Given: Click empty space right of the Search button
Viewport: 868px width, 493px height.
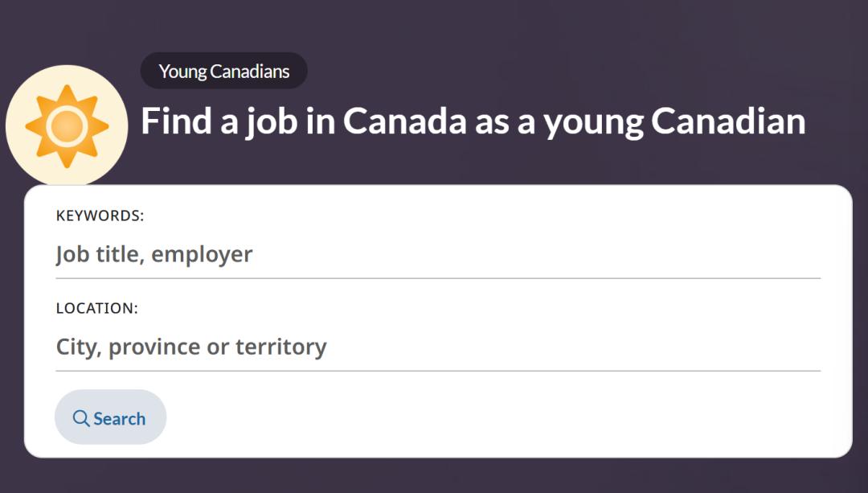Looking at the screenshot, I should 482,418.
